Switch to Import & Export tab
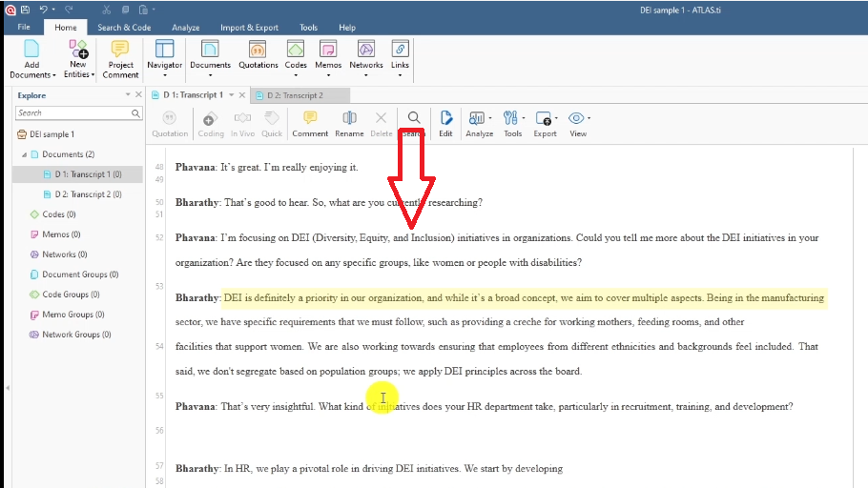This screenshot has height=488, width=868. click(x=249, y=27)
